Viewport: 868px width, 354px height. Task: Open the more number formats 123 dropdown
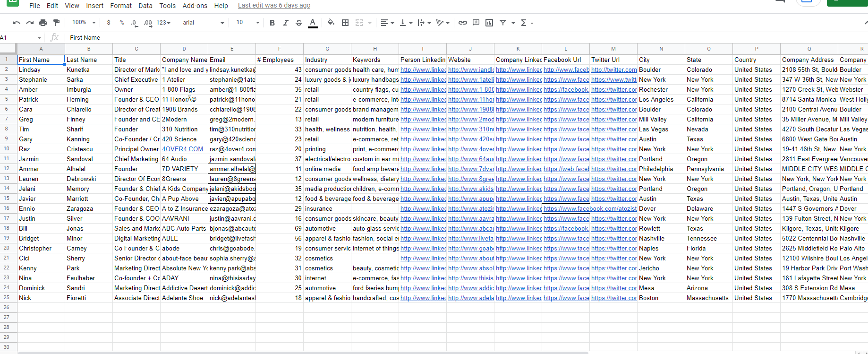point(163,23)
